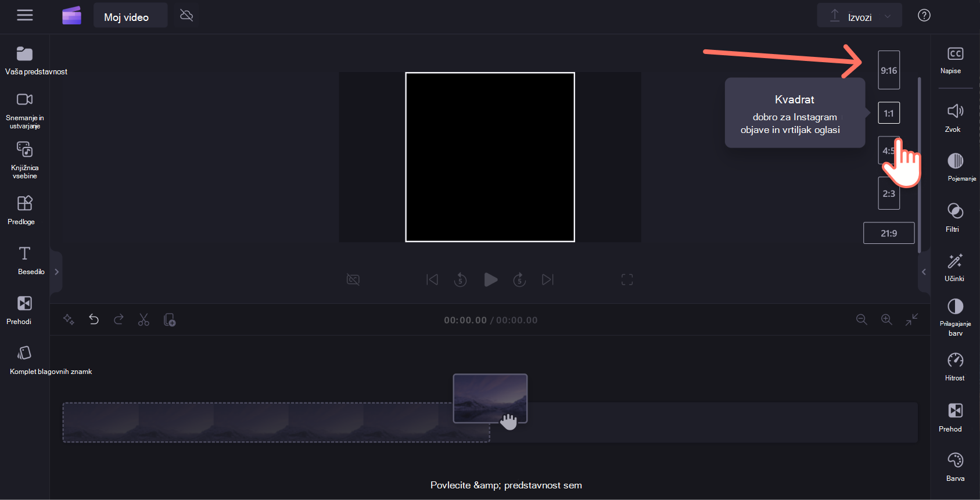Viewport: 980px width, 500px height.
Task: Skip to the start of video
Action: 432,280
